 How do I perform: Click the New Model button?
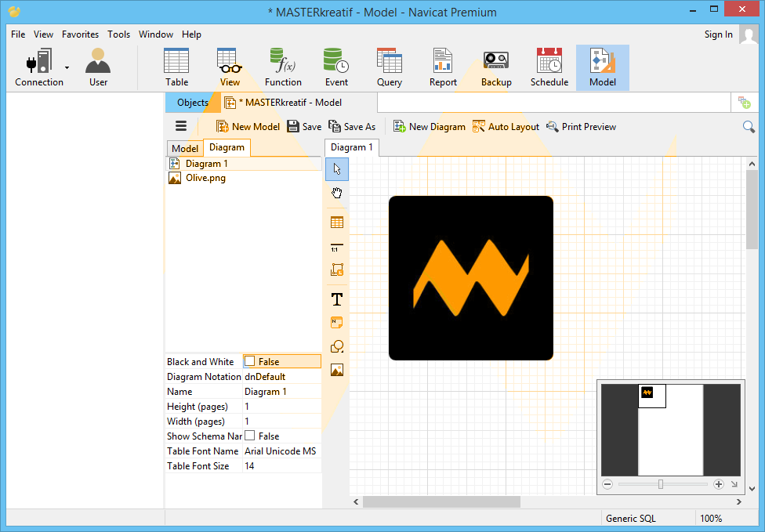(248, 127)
